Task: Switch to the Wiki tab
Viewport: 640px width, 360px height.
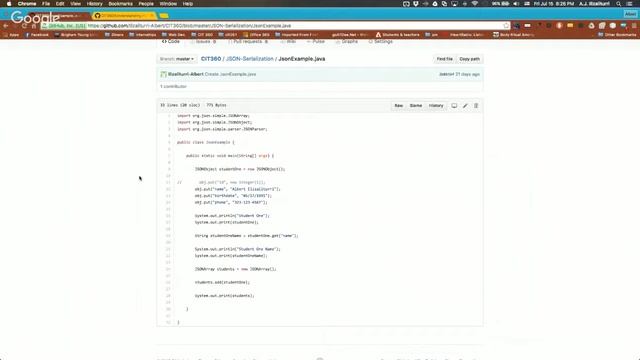Action: tap(288, 42)
